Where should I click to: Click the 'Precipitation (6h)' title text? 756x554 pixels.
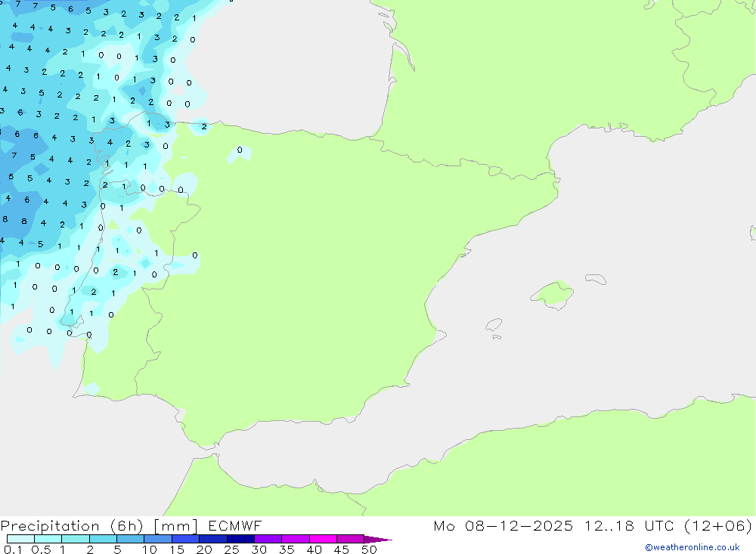pyautogui.click(x=72, y=526)
